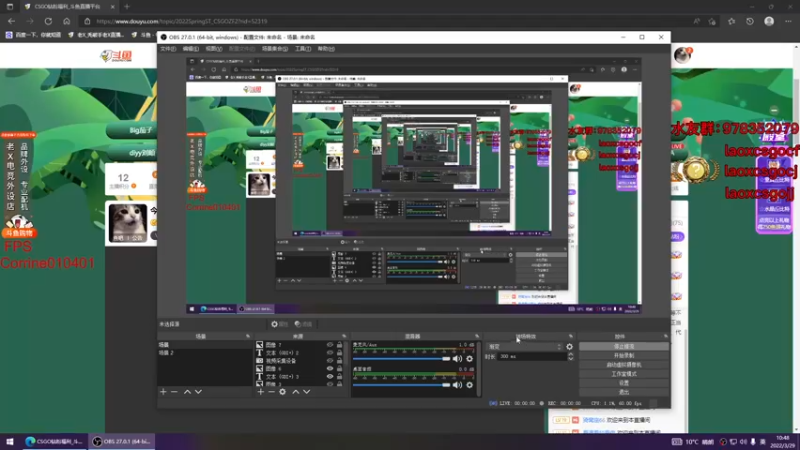
Task: Open source properties gear below the sources list
Action: pyautogui.click(x=283, y=392)
